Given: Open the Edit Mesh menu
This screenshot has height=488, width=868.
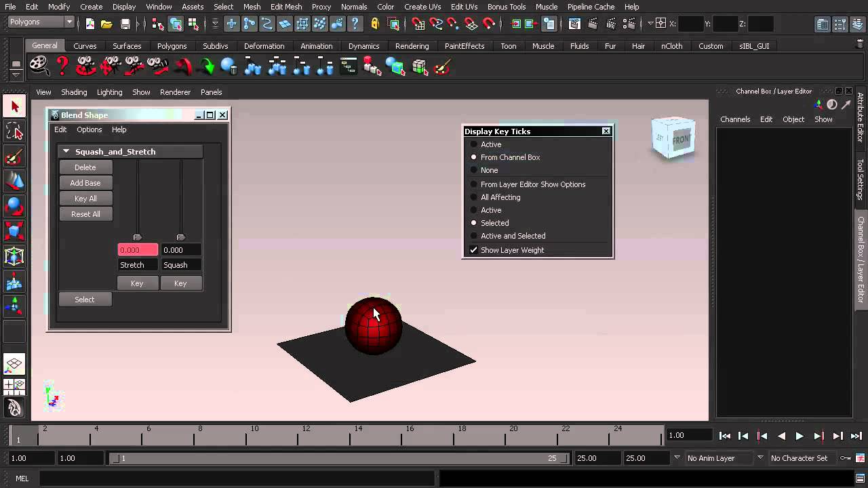Looking at the screenshot, I should [x=286, y=7].
